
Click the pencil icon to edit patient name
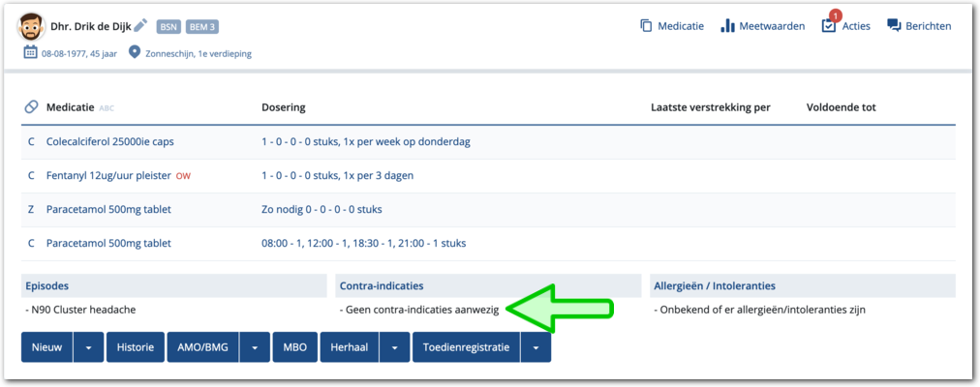[140, 26]
